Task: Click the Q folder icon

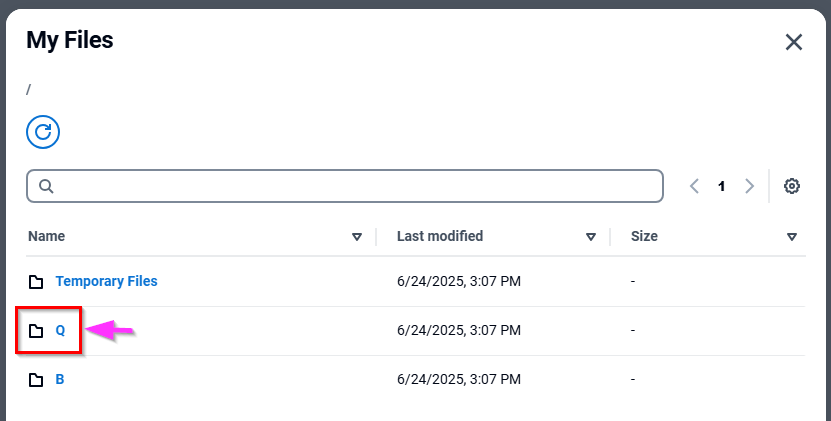Action: coord(36,331)
